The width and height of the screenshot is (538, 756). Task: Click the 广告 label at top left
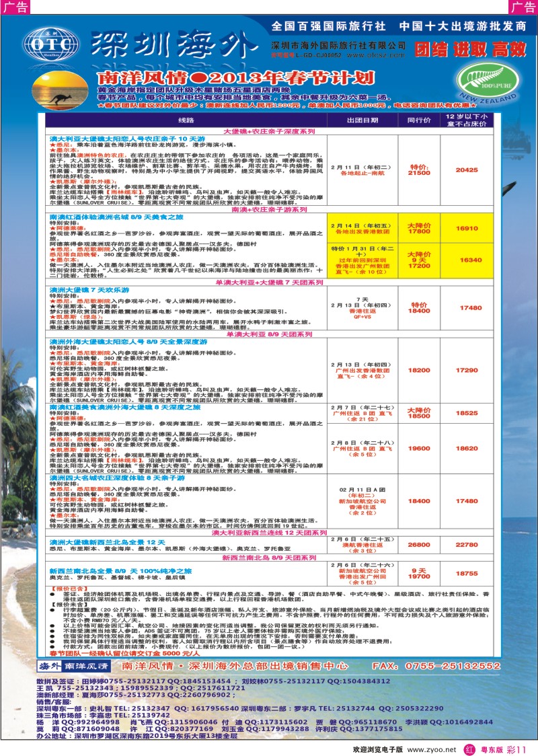click(15, 7)
